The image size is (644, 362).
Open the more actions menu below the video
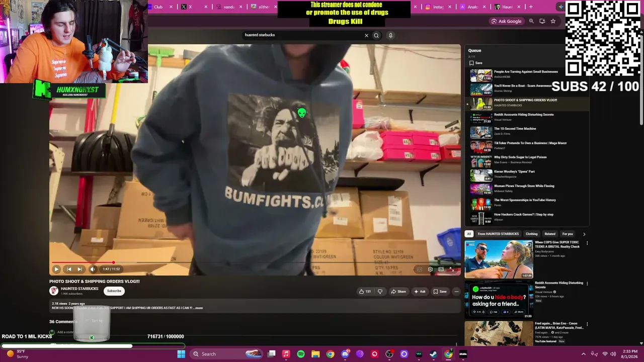[x=456, y=291]
